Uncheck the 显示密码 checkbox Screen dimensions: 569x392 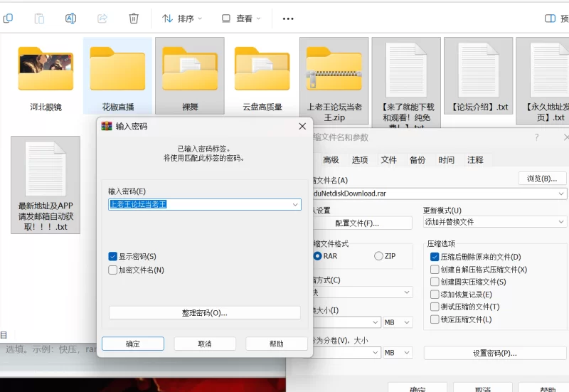click(x=112, y=256)
